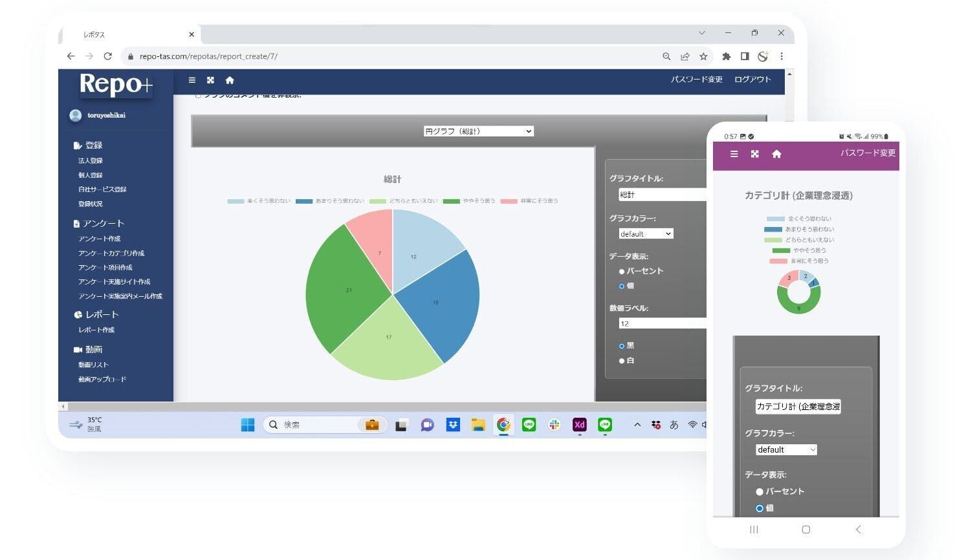Screen dimensions: 977x560
Task: Expand the desktop グラフカラー default dropdown
Action: click(646, 234)
